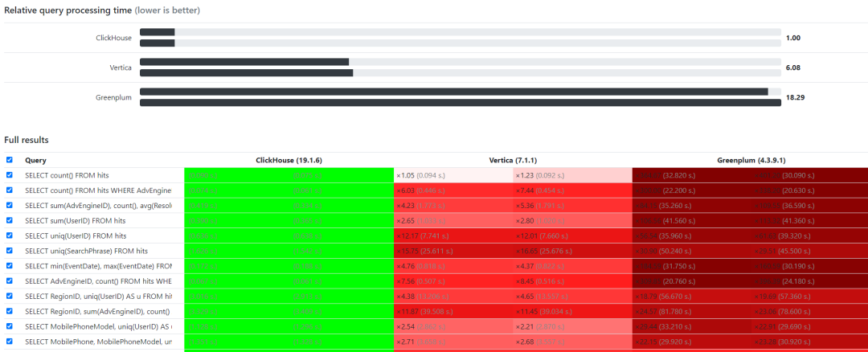
Task: Click the 'Greenplum (4.3.9.1)' column header
Action: (750, 161)
